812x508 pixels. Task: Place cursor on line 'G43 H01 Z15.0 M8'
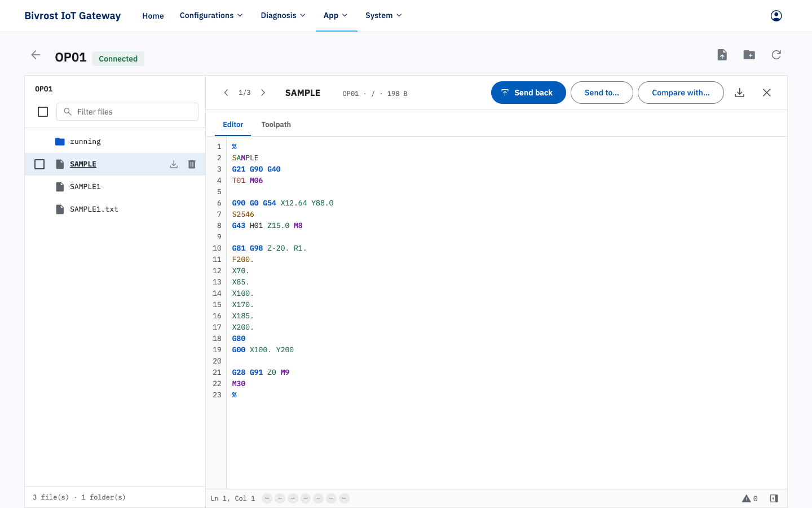(x=267, y=226)
